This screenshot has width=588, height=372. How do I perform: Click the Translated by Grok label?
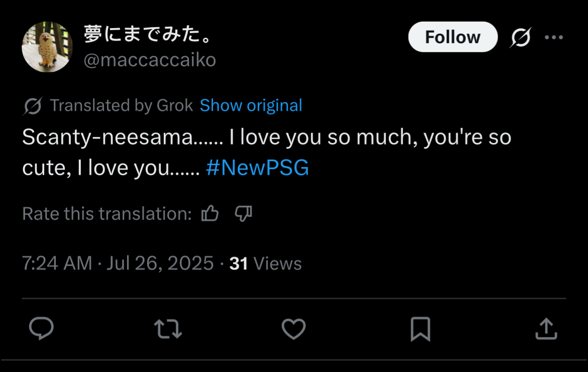[x=122, y=105]
